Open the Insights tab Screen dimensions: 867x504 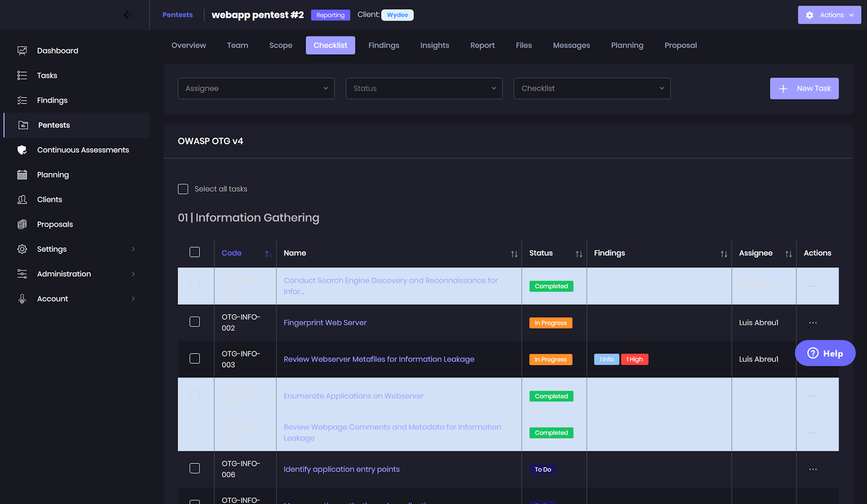click(x=435, y=45)
